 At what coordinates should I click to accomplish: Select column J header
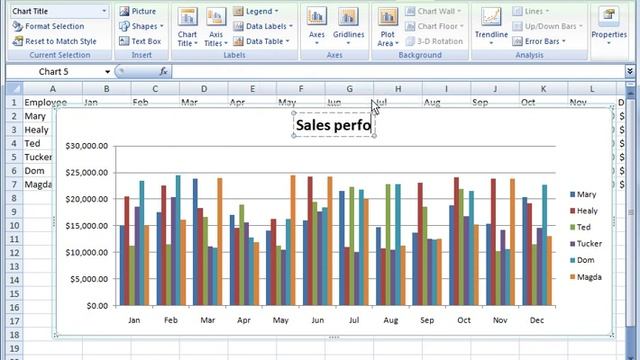pos(495,89)
